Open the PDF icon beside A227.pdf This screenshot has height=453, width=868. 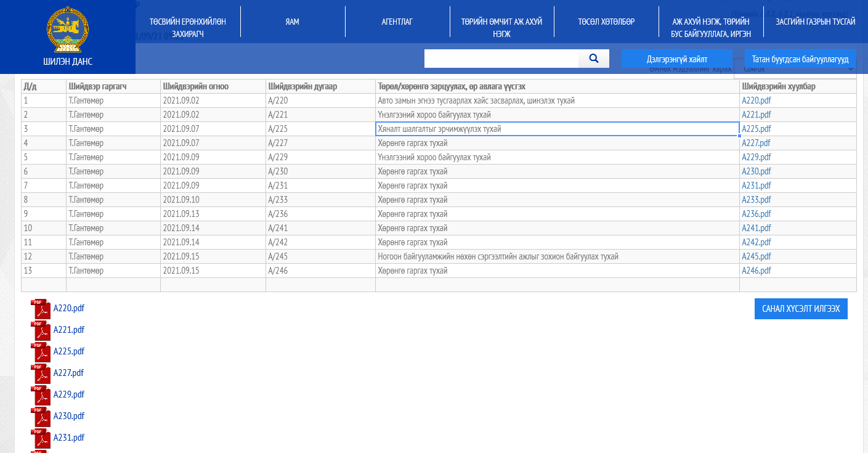tap(41, 373)
